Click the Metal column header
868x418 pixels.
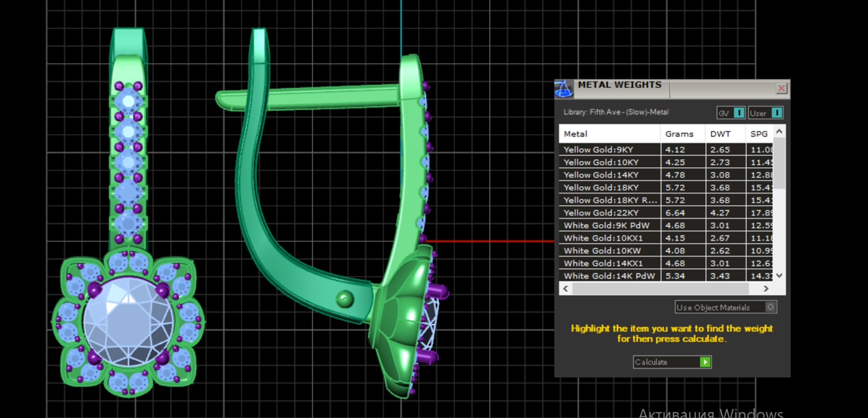click(609, 134)
